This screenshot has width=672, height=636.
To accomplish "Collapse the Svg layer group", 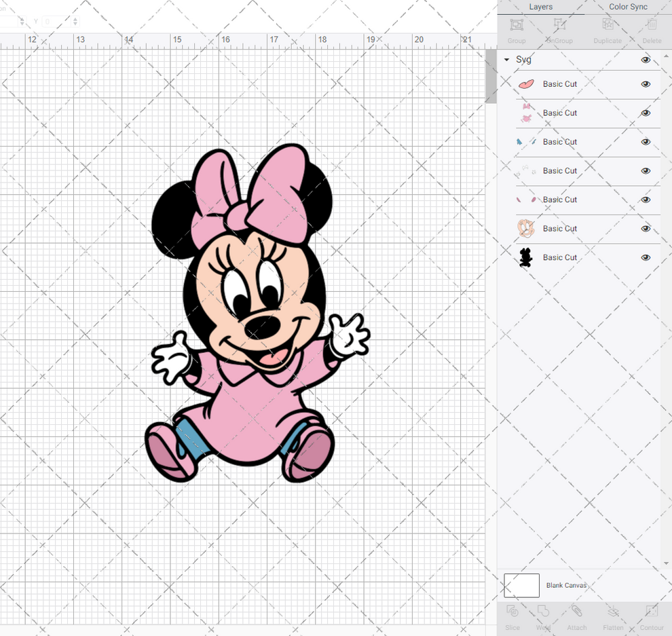I will click(x=506, y=60).
